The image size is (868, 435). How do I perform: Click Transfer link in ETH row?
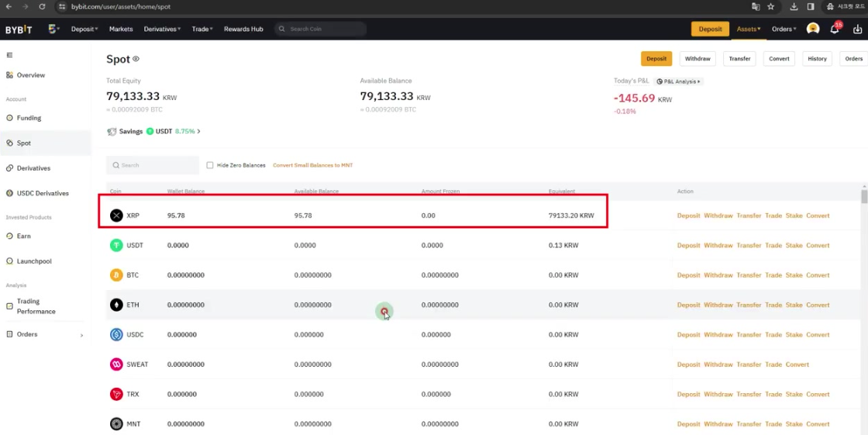[x=749, y=306]
